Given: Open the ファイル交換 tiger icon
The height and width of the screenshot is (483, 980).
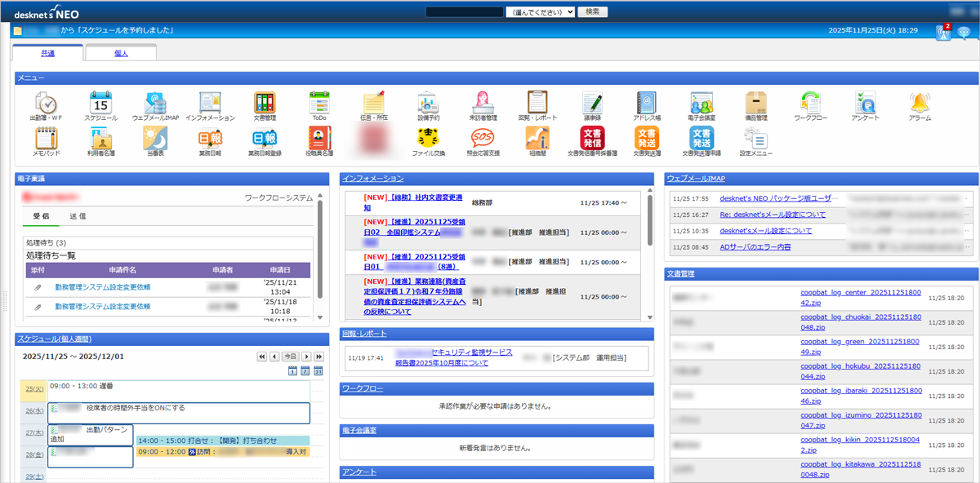Looking at the screenshot, I should [428, 138].
